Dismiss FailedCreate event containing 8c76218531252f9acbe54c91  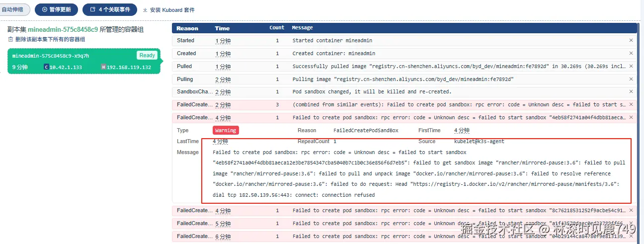point(631,210)
